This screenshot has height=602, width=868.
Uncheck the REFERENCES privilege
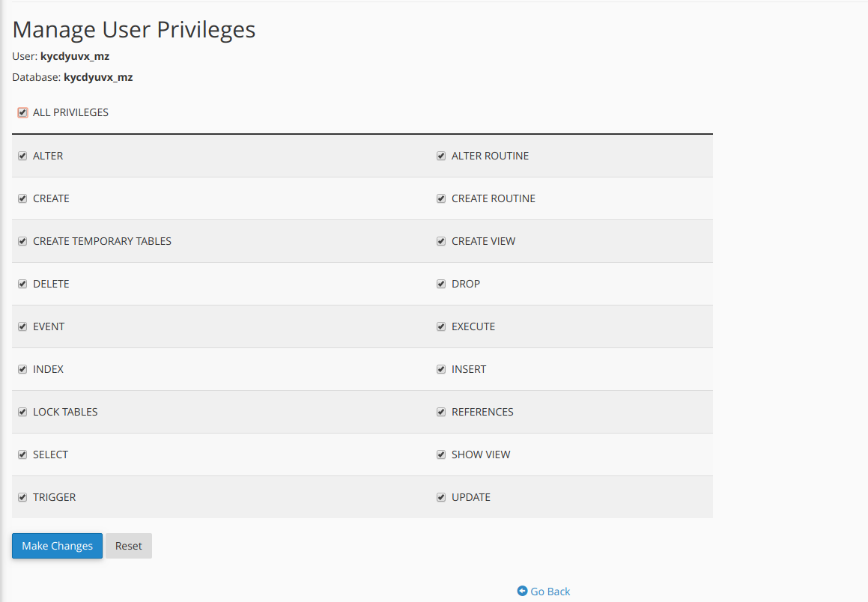pos(441,412)
